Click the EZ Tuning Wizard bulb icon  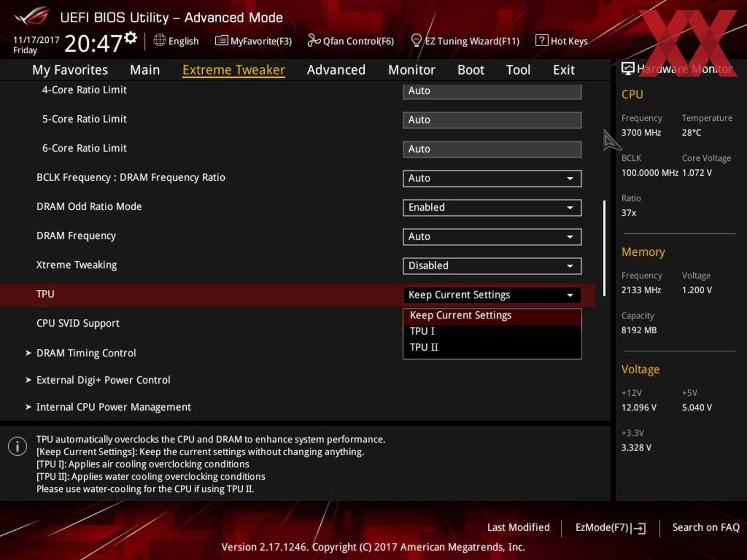point(416,40)
